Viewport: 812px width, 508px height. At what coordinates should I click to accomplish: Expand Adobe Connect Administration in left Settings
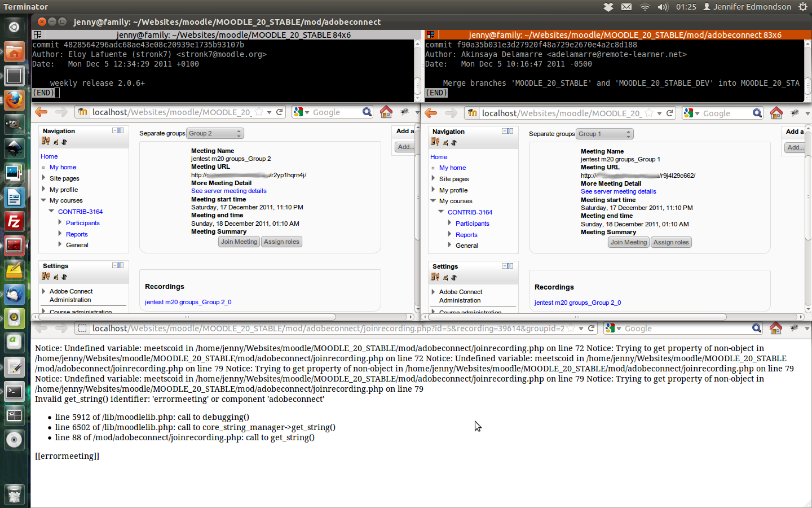coord(43,291)
